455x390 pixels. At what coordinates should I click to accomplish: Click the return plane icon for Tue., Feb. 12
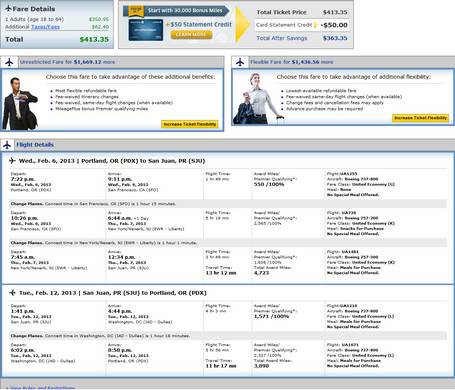coord(12,293)
